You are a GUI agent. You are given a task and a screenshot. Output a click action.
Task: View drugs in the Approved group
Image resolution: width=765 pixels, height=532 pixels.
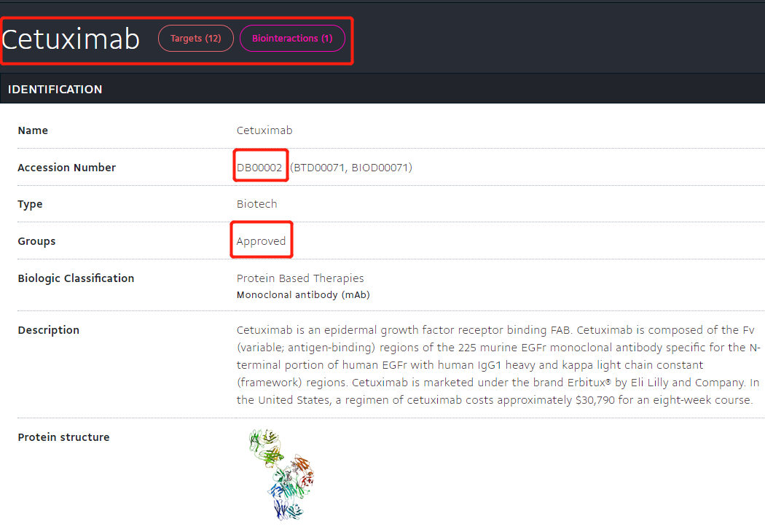pos(260,240)
